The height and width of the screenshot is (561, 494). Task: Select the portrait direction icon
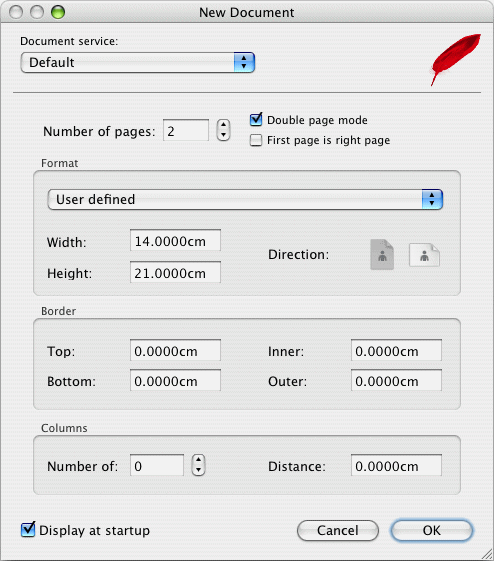coord(382,254)
